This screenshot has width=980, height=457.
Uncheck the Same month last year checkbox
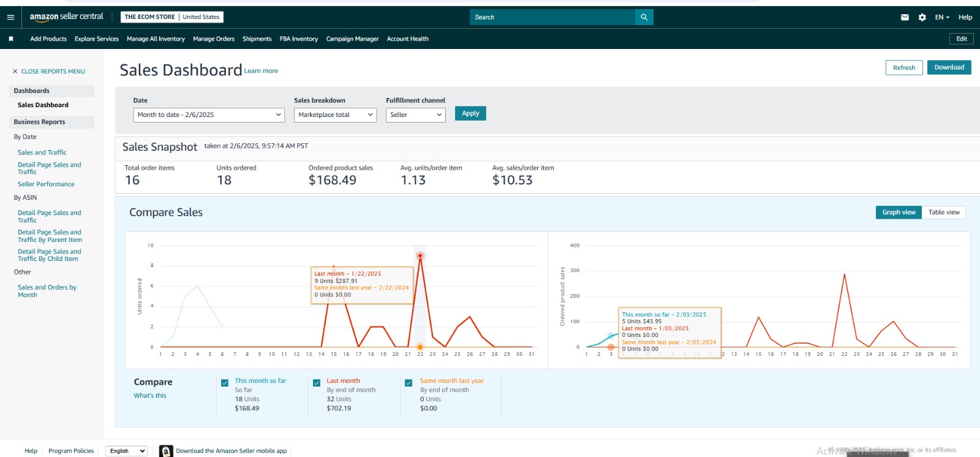[409, 383]
